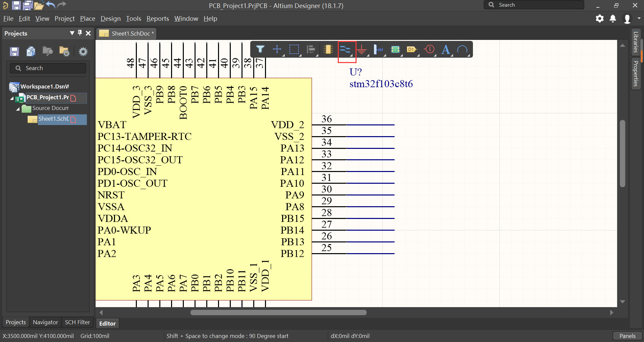Click folder settings icon in Projects panel
The width and height of the screenshot is (644, 342).
(64, 51)
